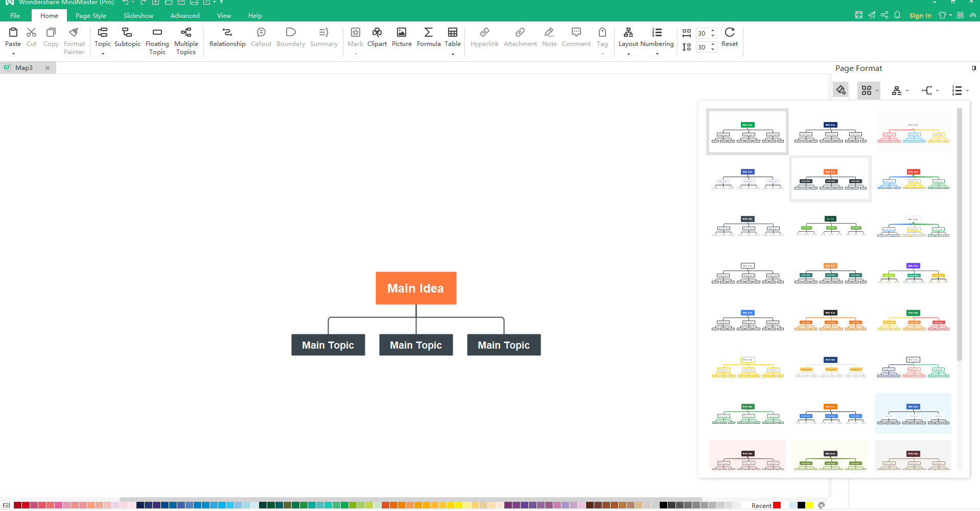The image size is (980, 511).
Task: Insert a Callout
Action: (x=261, y=37)
